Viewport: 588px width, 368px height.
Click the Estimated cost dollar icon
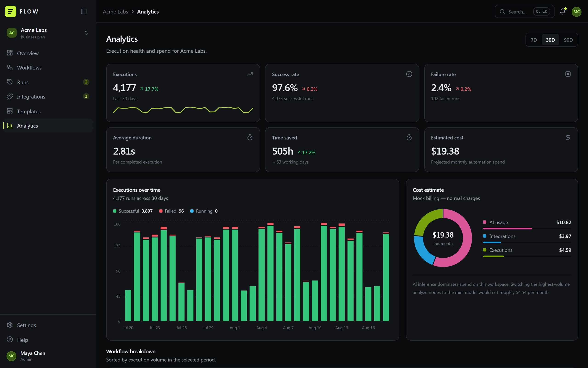tap(568, 138)
